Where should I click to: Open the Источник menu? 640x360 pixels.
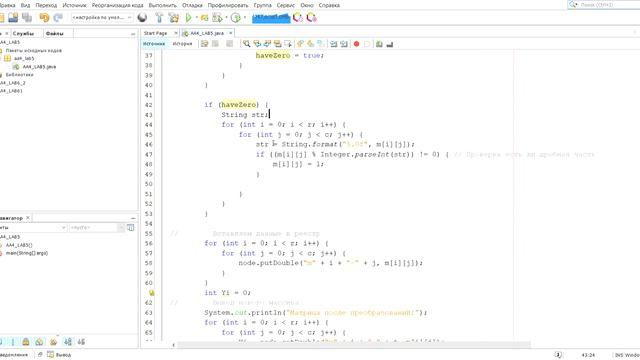click(74, 5)
